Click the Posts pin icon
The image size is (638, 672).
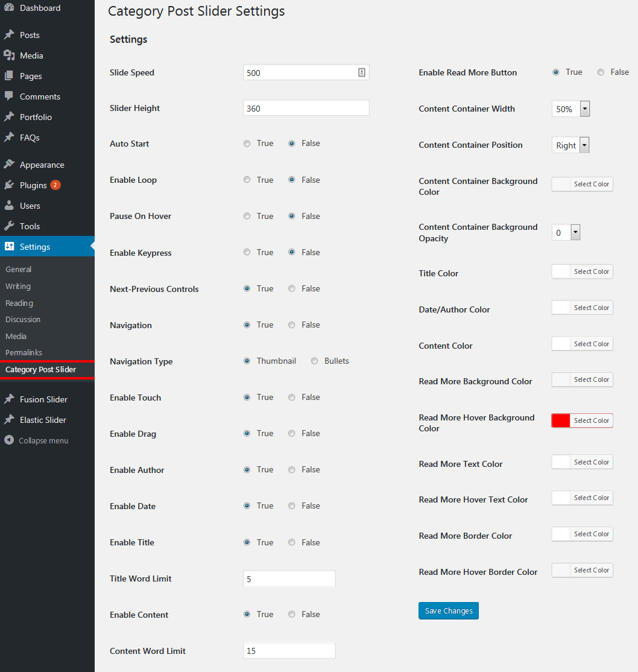(x=9, y=35)
